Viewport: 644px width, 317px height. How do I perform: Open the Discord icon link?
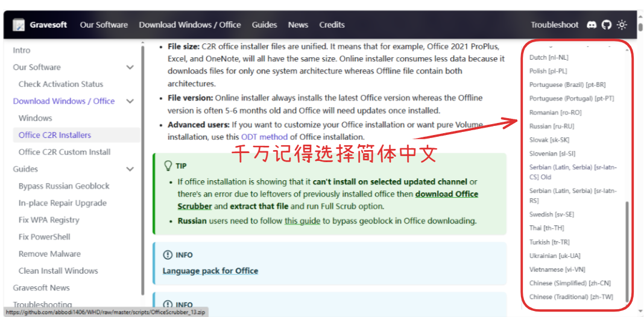592,25
